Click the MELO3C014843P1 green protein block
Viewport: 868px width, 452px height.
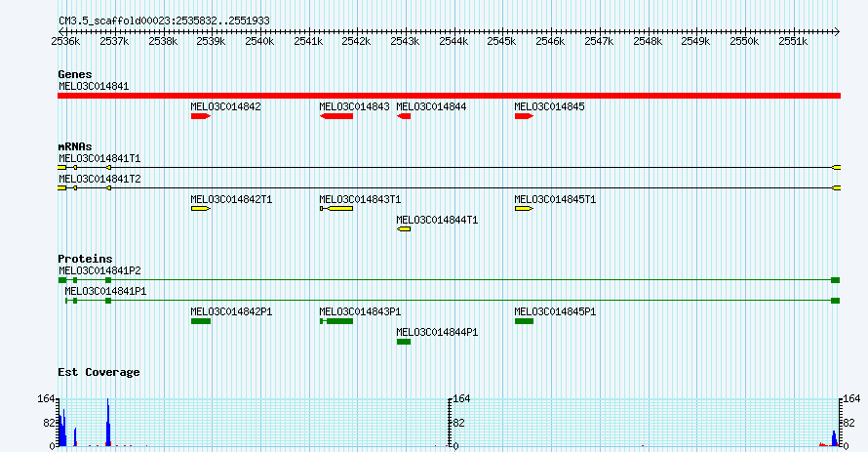[336, 321]
